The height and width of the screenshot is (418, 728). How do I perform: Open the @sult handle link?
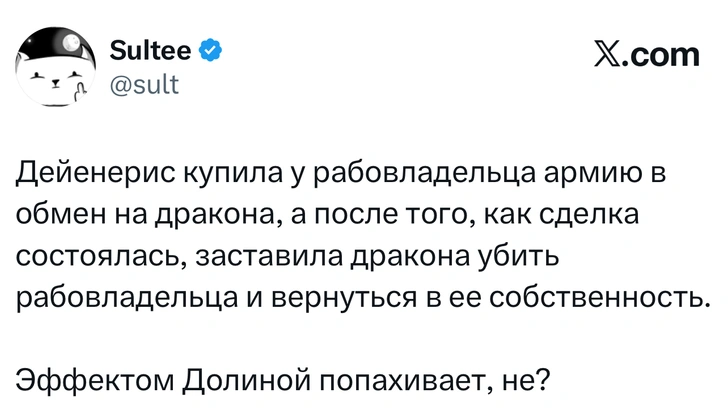(x=142, y=85)
